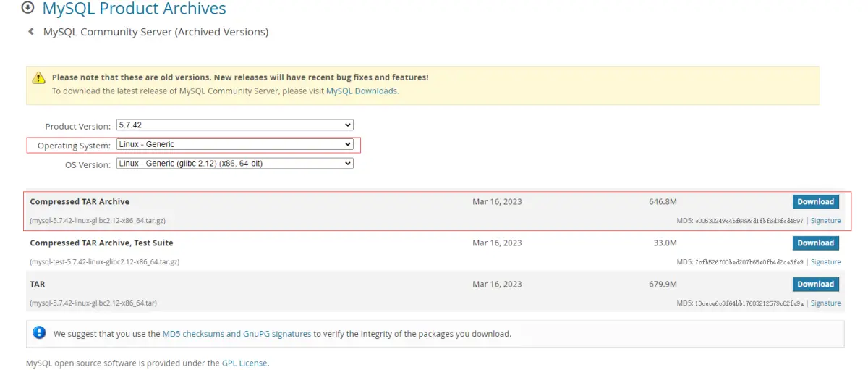Screen dimensions: 868x370
Task: Open MD5 checksums and GnuPG signatures link
Action: click(x=237, y=334)
